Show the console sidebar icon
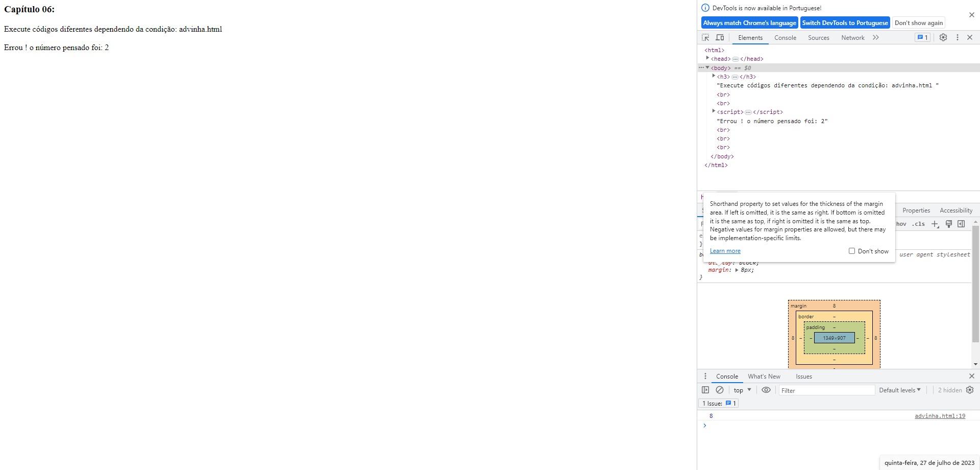The height and width of the screenshot is (470, 980). pos(705,390)
